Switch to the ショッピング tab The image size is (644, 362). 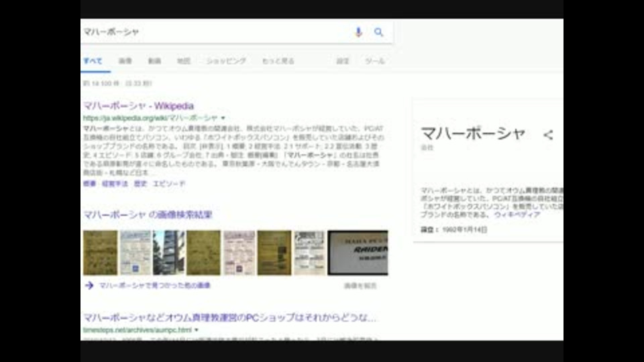[x=226, y=61]
